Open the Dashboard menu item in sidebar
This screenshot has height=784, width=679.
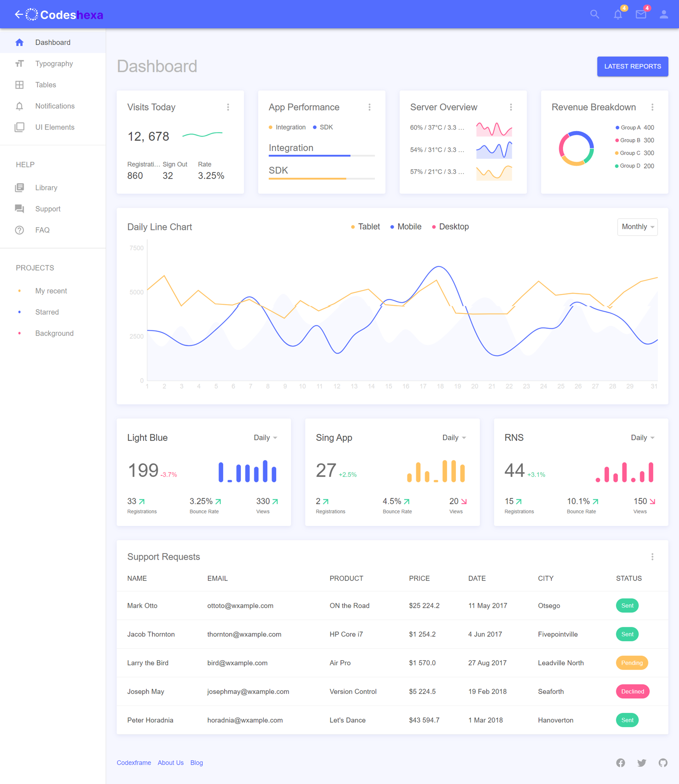click(53, 43)
